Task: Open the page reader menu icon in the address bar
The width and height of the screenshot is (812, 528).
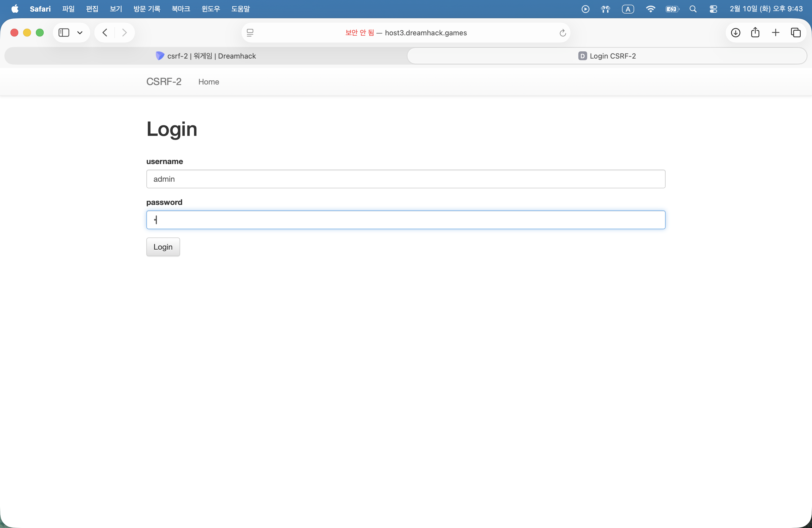Action: tap(250, 33)
